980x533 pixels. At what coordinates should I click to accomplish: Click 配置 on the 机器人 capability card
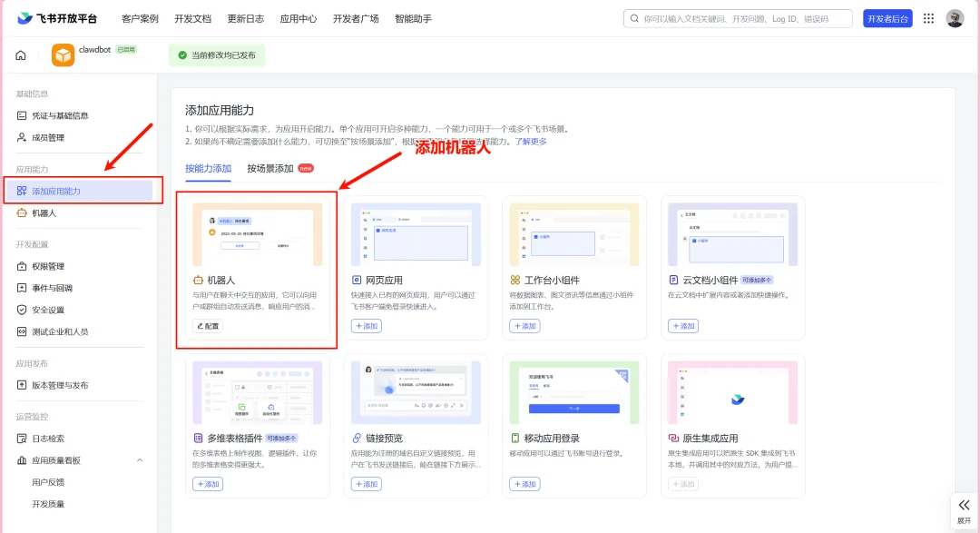(209, 326)
